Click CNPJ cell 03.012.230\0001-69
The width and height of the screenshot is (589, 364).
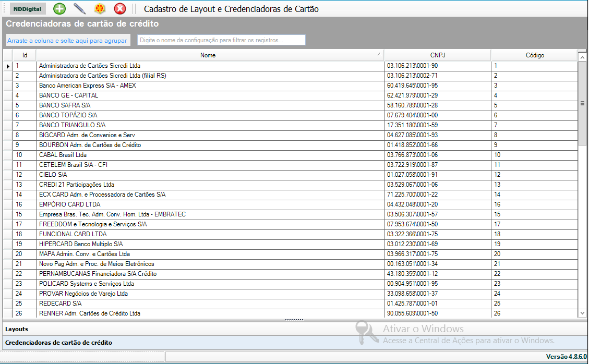[x=438, y=244]
